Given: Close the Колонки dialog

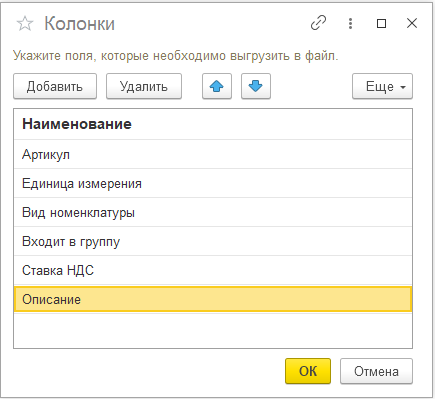Looking at the screenshot, I should pos(412,23).
